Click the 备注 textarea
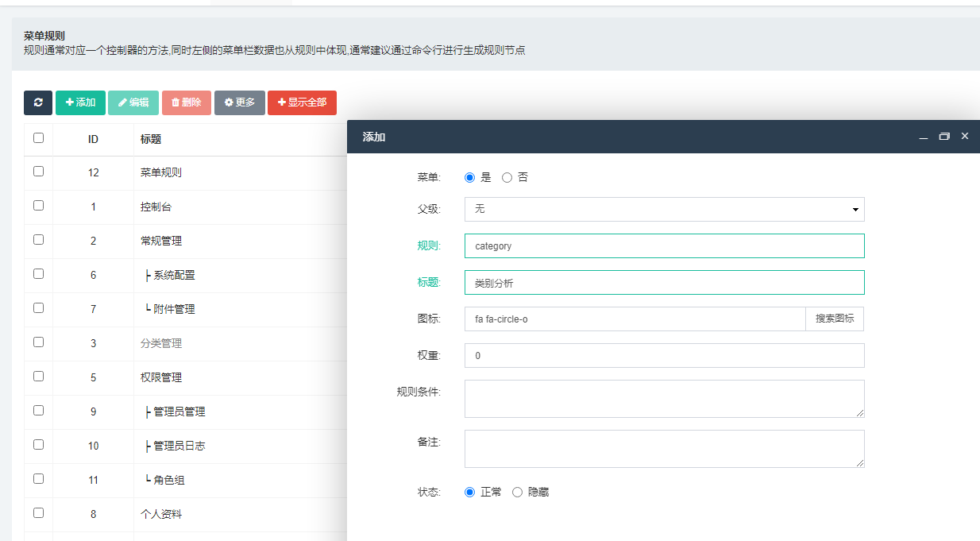 coord(664,448)
